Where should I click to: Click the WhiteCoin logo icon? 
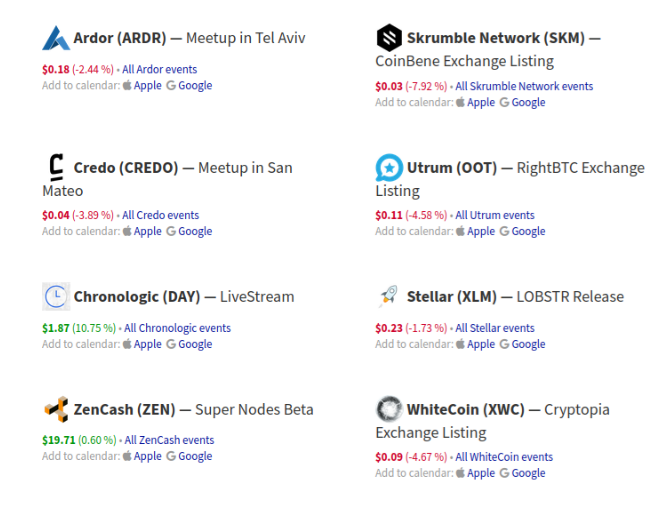click(x=388, y=409)
